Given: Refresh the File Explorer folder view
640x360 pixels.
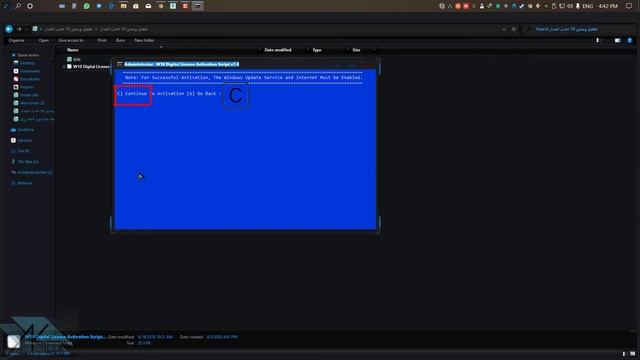Looking at the screenshot, I should click(x=514, y=29).
